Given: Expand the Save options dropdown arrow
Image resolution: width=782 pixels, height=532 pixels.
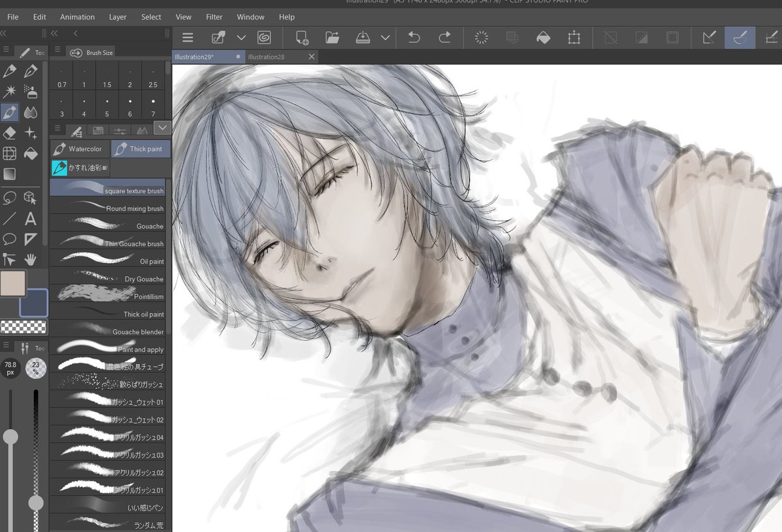Looking at the screenshot, I should pos(385,38).
